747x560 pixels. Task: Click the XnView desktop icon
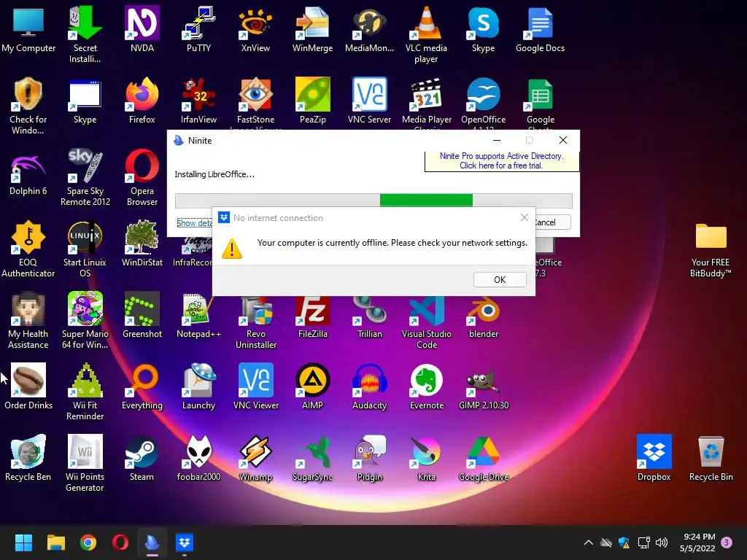point(255,29)
